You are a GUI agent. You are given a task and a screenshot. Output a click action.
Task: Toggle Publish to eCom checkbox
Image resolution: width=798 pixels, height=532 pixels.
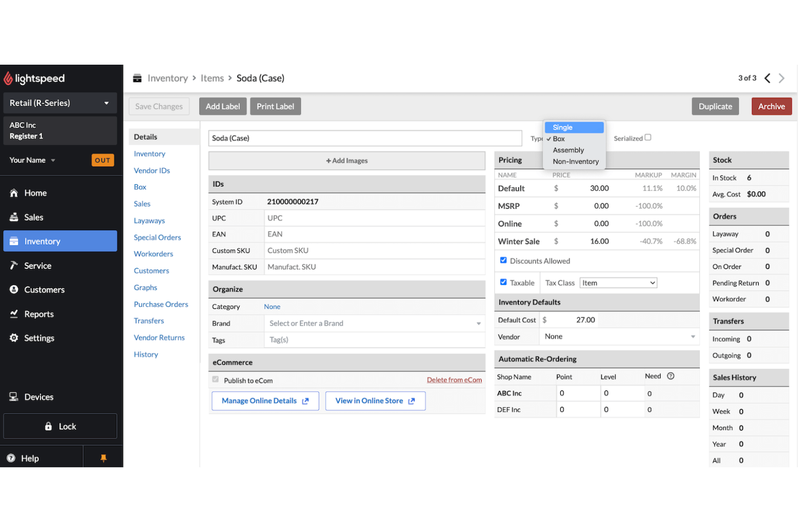pyautogui.click(x=216, y=379)
